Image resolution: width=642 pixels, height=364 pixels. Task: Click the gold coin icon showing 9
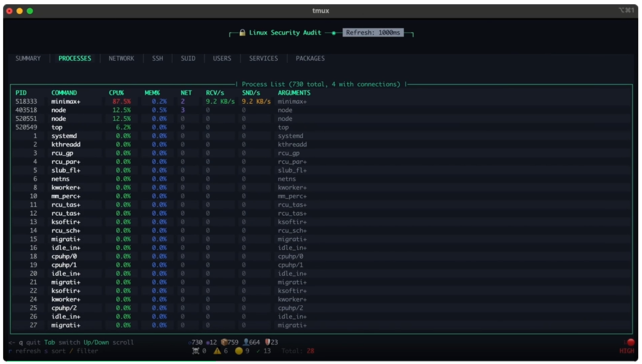point(238,351)
